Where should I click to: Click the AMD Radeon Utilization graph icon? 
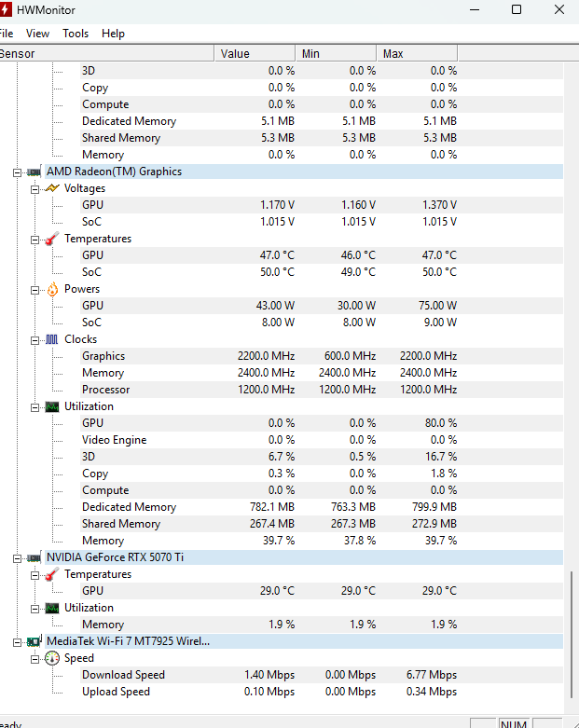point(52,407)
